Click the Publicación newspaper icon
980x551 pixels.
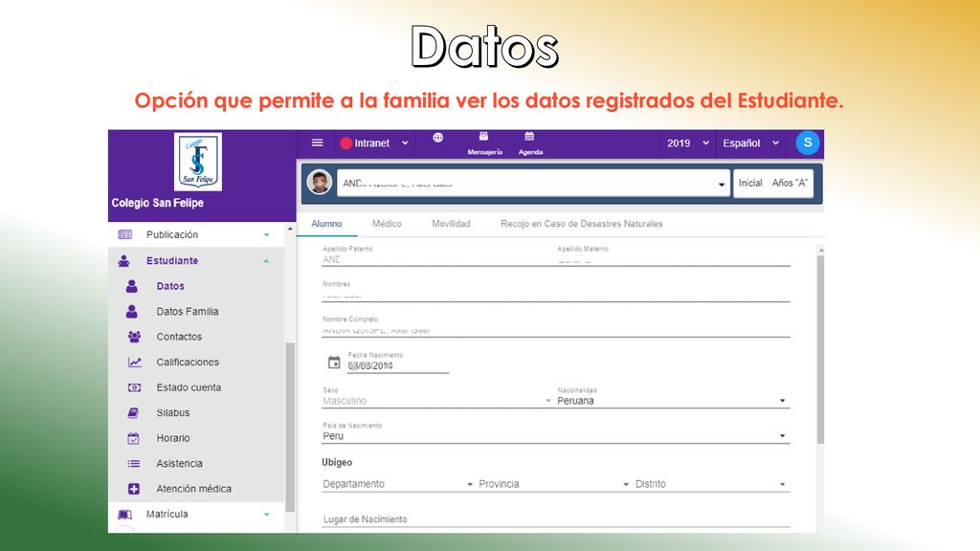(x=125, y=234)
